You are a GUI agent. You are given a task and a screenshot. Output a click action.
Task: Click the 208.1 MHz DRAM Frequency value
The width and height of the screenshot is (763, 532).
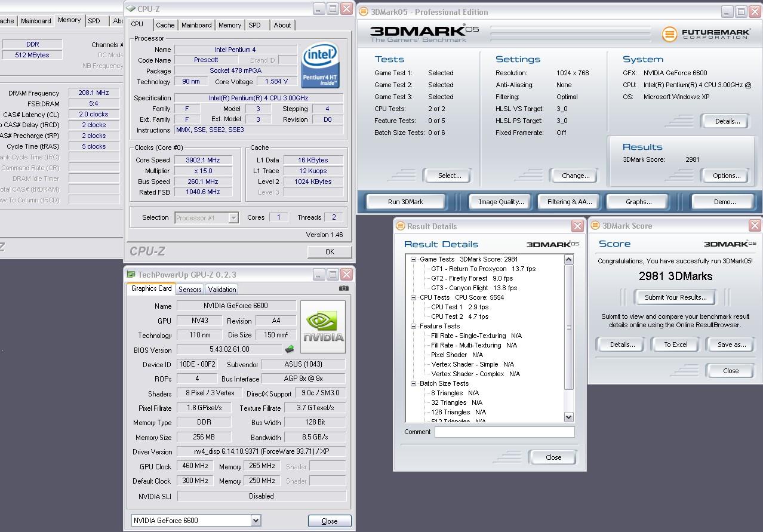click(x=94, y=93)
